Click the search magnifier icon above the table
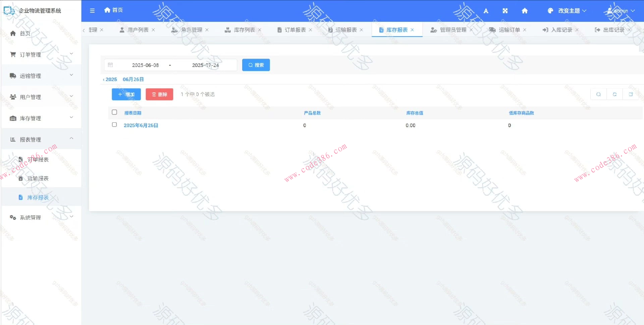This screenshot has height=325, width=644. coord(598,94)
